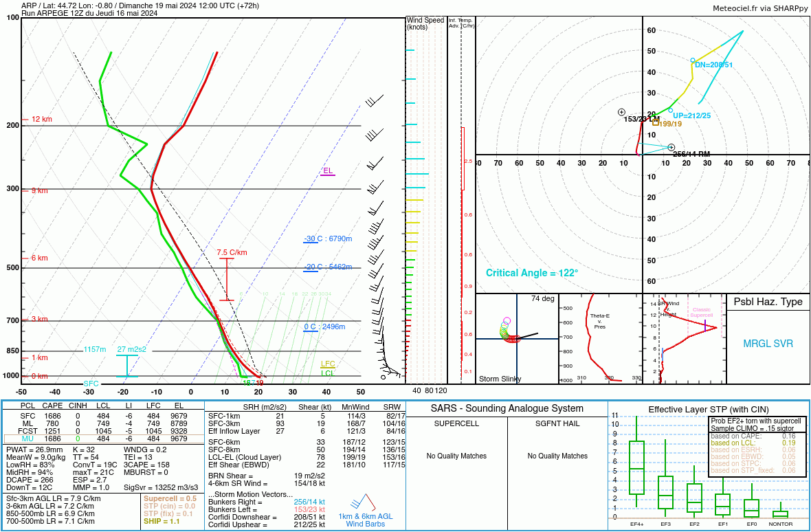The height and width of the screenshot is (532, 811).
Task: Select the highlighted MU parcel row
Action: tap(104, 439)
